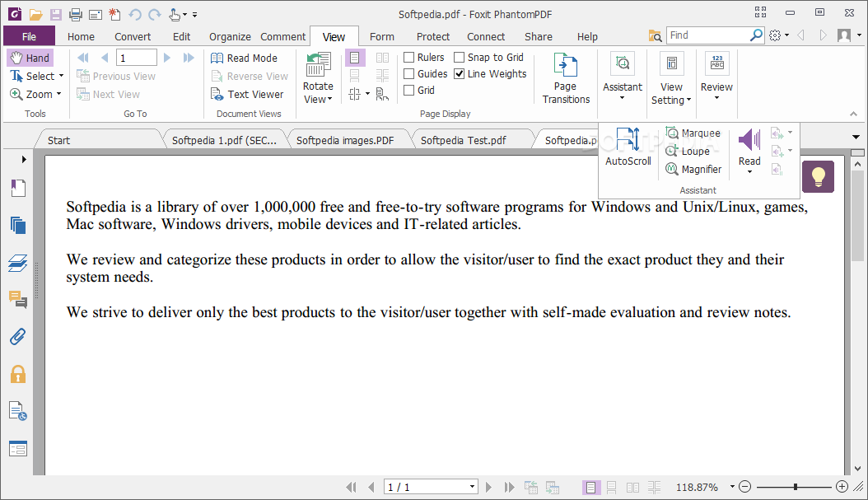Viewport: 868px width, 500px height.
Task: Toggle continuous facing view in status bar
Action: tap(655, 488)
